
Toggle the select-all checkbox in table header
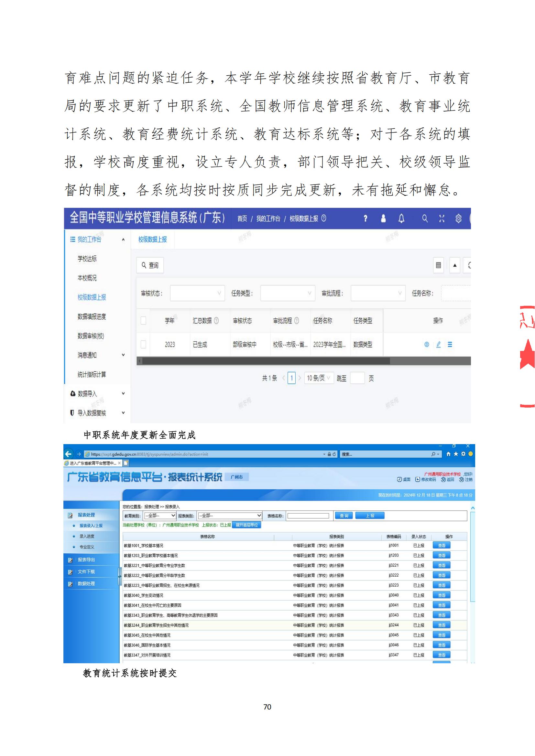pos(143,320)
